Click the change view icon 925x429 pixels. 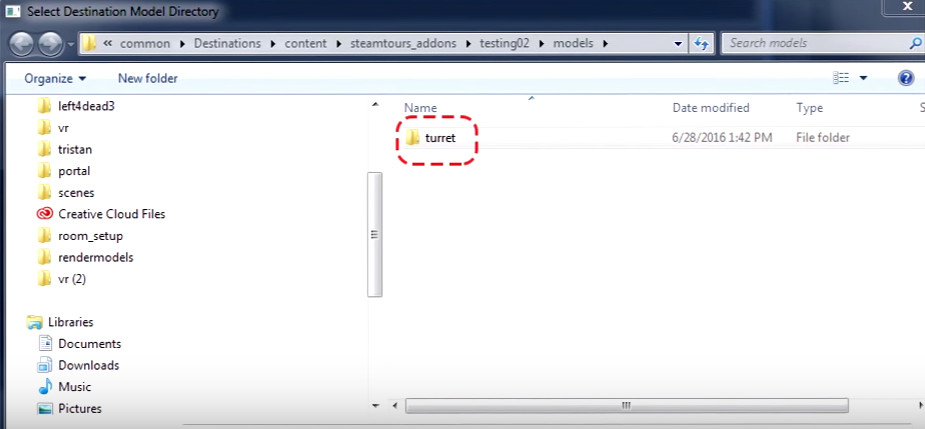click(841, 78)
